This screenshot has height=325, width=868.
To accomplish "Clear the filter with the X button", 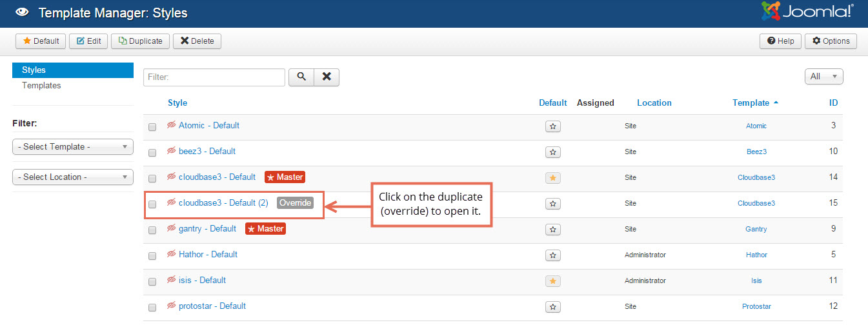I will point(327,77).
